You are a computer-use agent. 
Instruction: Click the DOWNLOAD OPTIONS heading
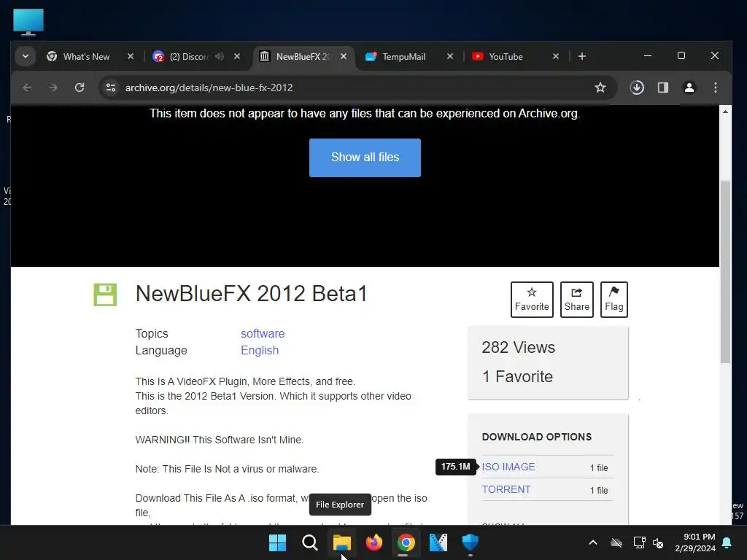click(537, 437)
